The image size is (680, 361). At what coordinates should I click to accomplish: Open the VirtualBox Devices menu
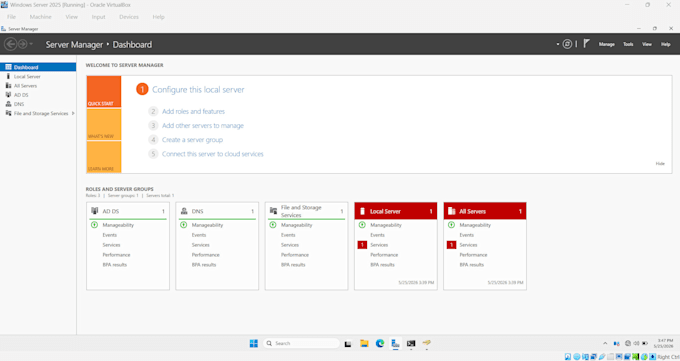pos(129,17)
